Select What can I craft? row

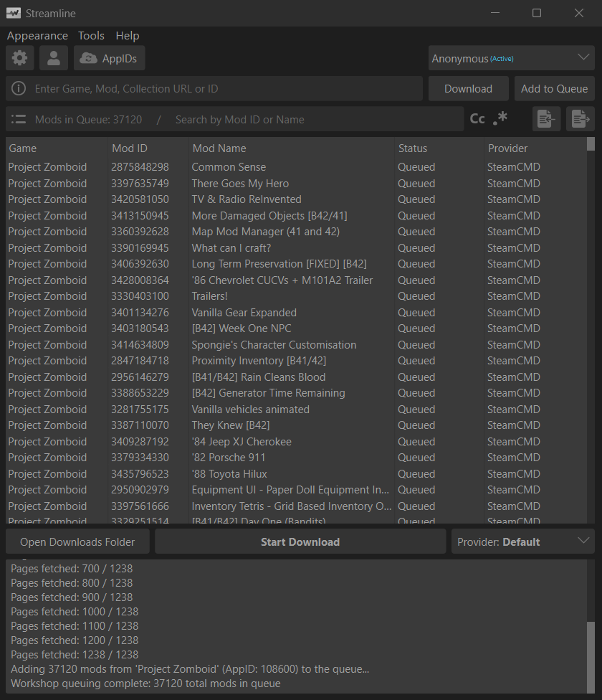click(x=296, y=247)
